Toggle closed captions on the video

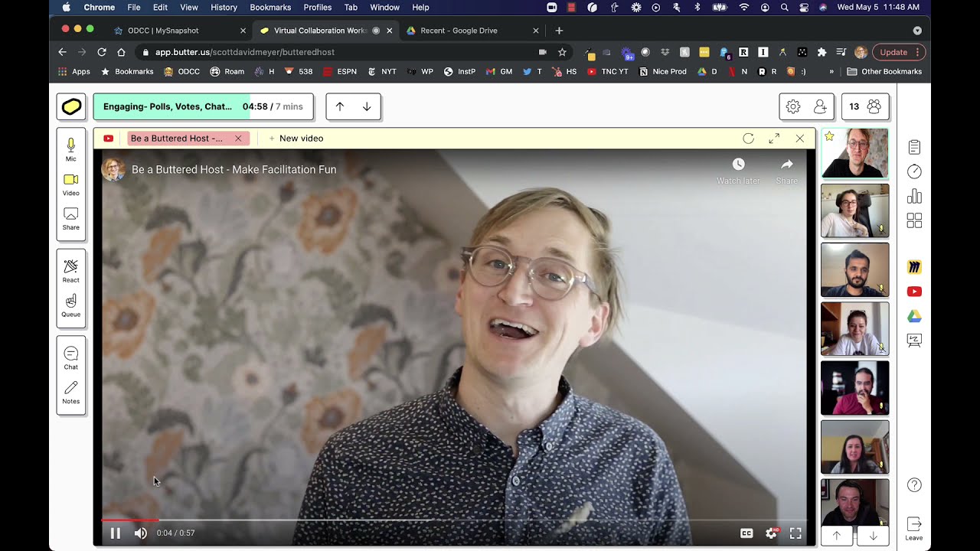point(746,533)
